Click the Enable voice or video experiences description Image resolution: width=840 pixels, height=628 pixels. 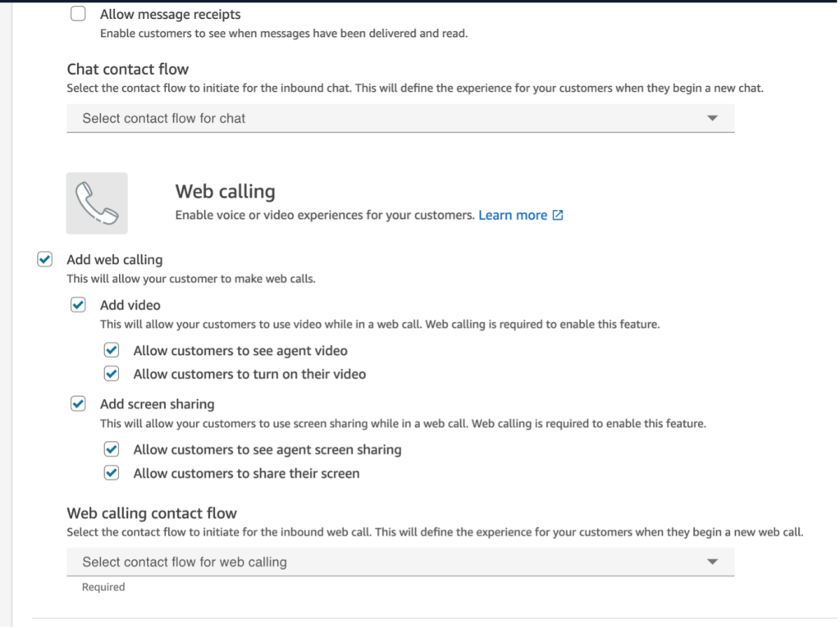coord(325,216)
